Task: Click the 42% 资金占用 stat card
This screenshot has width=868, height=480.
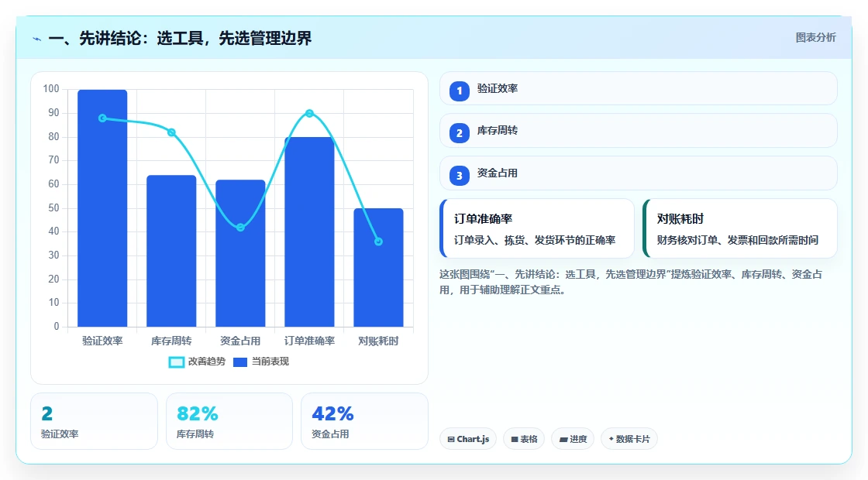Action: pos(364,421)
